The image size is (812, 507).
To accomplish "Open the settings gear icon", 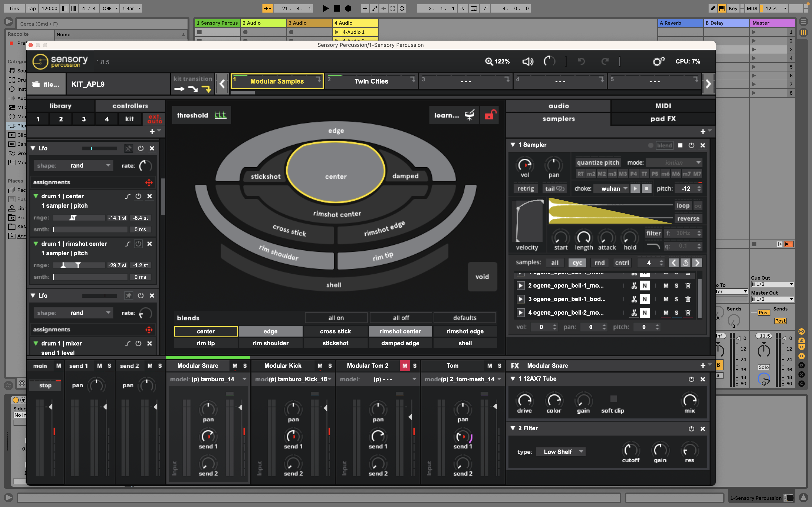I will [x=658, y=61].
